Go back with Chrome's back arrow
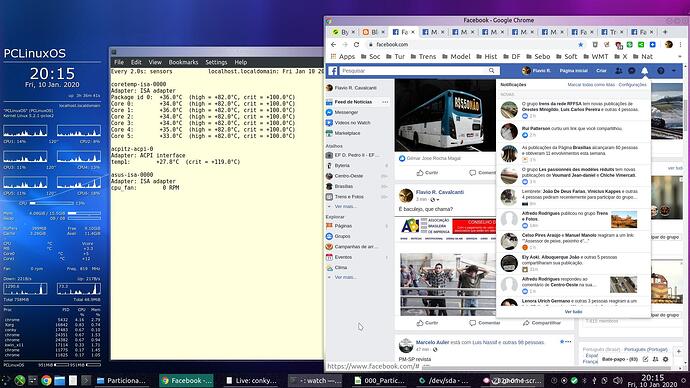The height and width of the screenshot is (388, 690). click(x=333, y=44)
